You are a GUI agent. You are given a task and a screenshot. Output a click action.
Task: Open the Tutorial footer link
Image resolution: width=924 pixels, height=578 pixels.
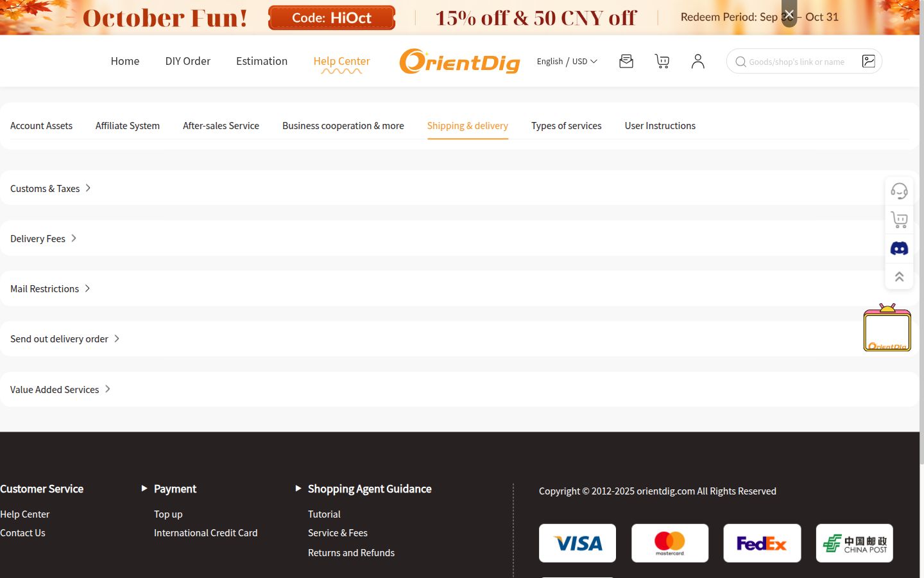coord(324,514)
